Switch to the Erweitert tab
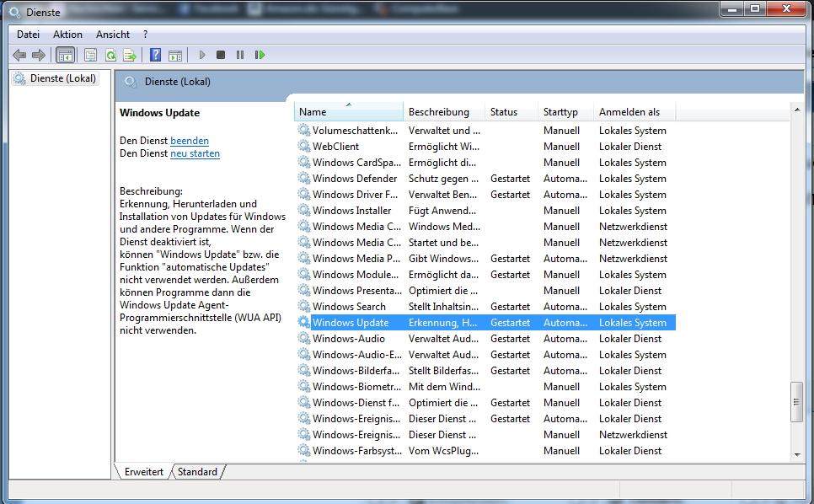The height and width of the screenshot is (504, 814). tap(144, 472)
